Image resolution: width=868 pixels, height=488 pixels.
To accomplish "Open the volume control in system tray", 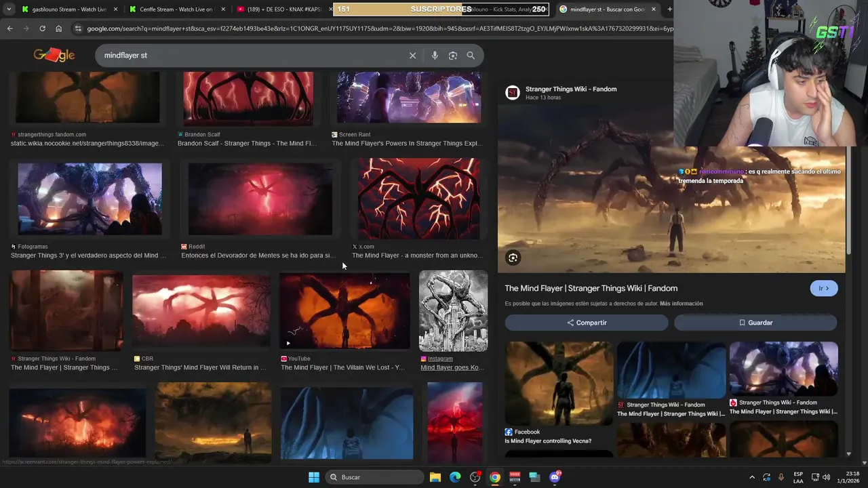I will 826,477.
